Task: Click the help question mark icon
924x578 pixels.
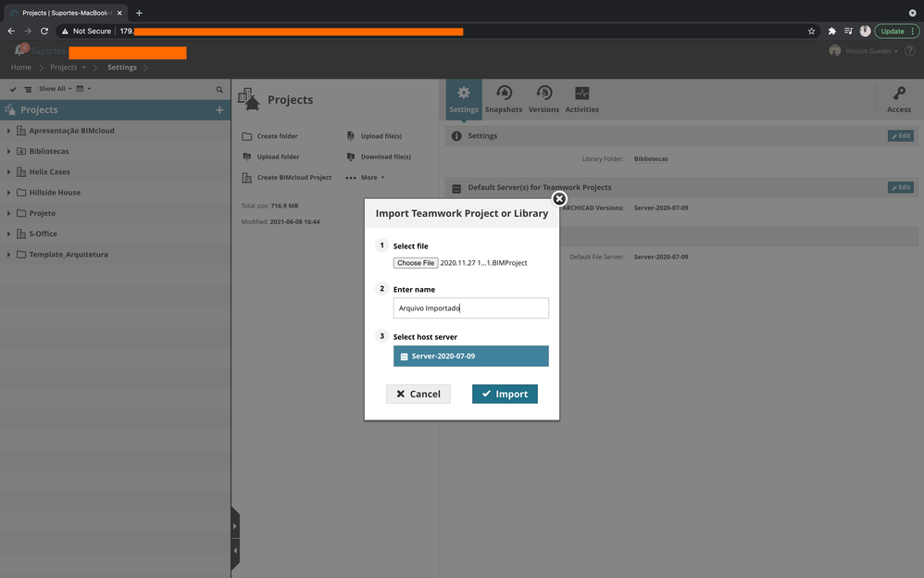Action: click(x=910, y=51)
